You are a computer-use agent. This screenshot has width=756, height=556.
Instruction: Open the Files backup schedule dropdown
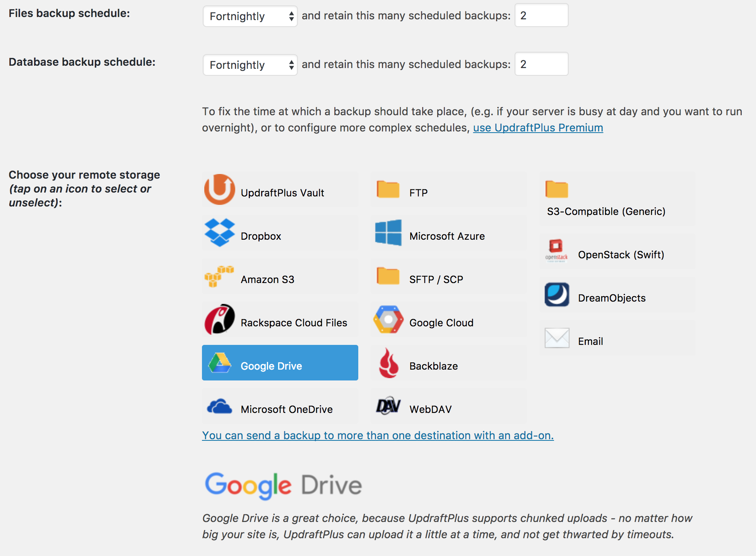(250, 16)
